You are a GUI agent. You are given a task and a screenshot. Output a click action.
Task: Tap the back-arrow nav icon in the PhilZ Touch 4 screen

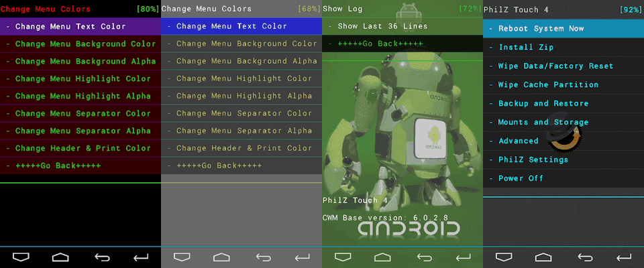[x=585, y=257]
